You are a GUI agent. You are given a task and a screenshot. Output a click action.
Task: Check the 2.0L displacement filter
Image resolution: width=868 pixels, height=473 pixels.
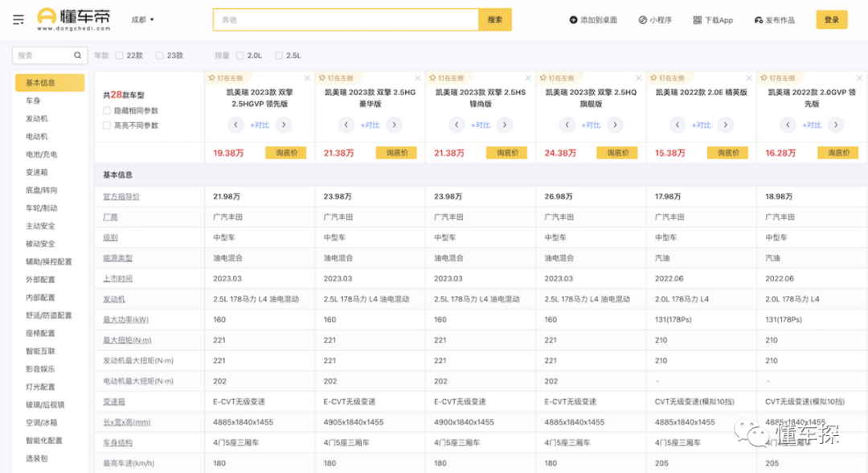240,56
